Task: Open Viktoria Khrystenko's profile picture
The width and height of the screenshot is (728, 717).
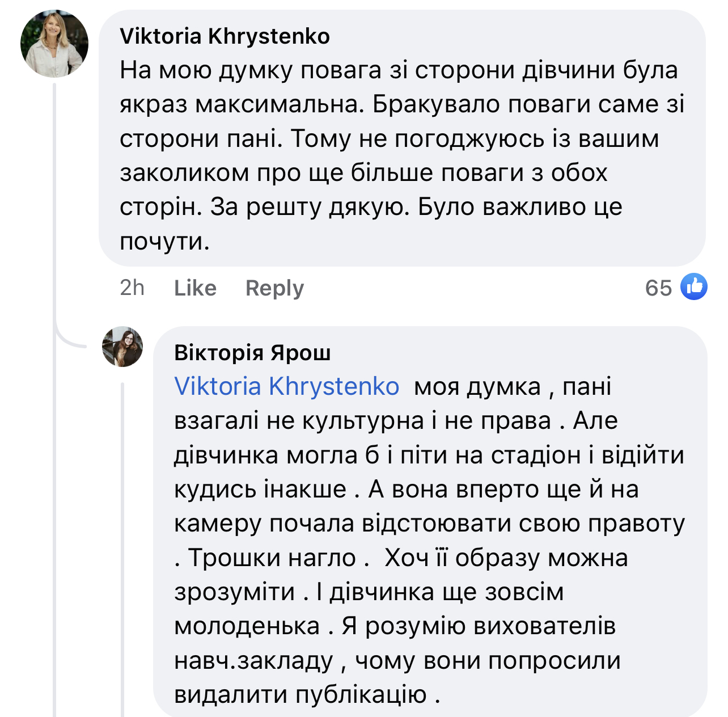Action: click(x=54, y=44)
